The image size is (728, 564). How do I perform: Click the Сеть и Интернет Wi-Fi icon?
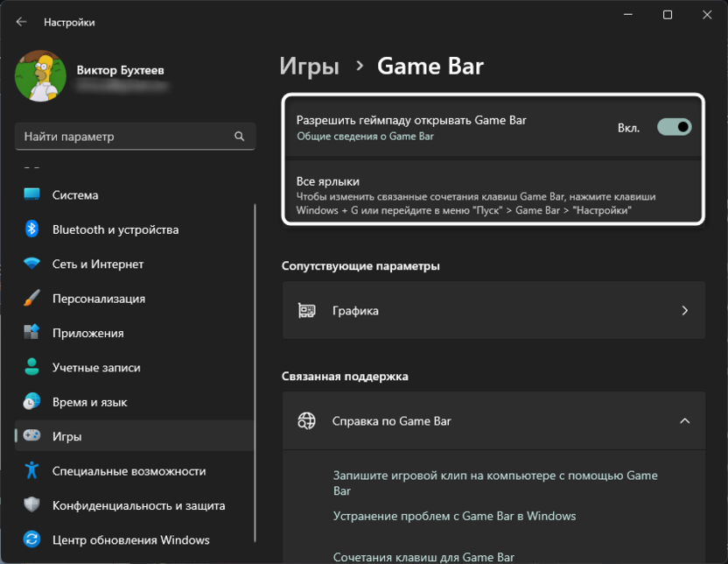pyautogui.click(x=32, y=264)
